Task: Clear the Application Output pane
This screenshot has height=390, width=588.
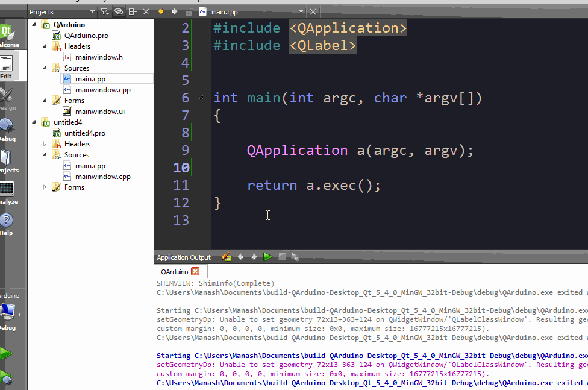Action: [227, 257]
